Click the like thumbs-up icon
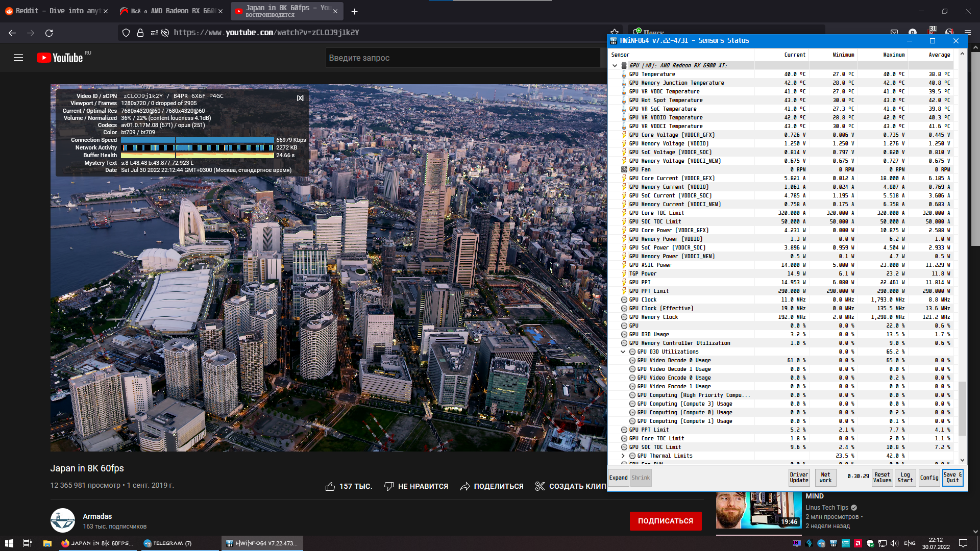 pyautogui.click(x=330, y=486)
